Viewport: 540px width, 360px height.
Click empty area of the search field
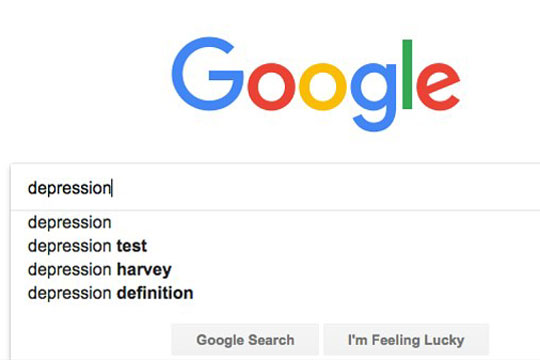click(325, 187)
